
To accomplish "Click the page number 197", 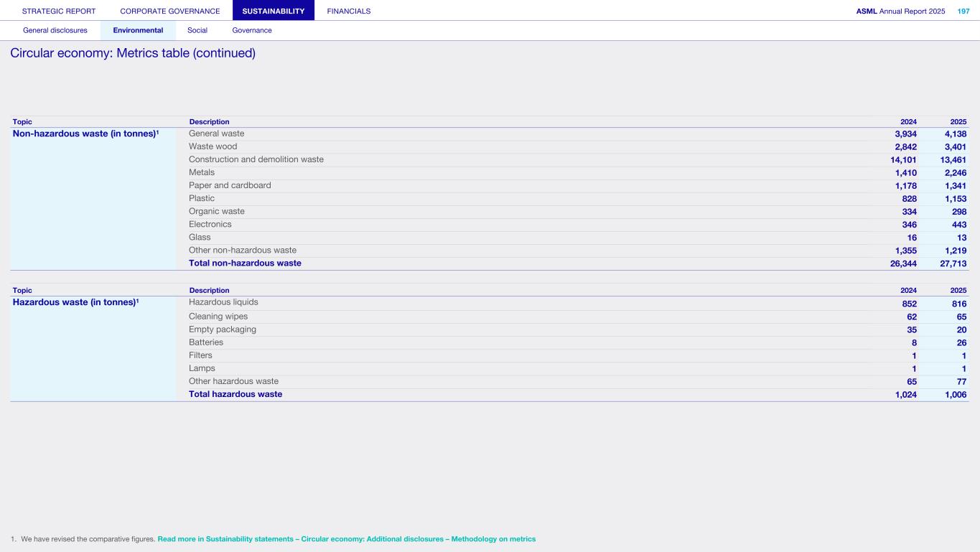I will [x=963, y=11].
